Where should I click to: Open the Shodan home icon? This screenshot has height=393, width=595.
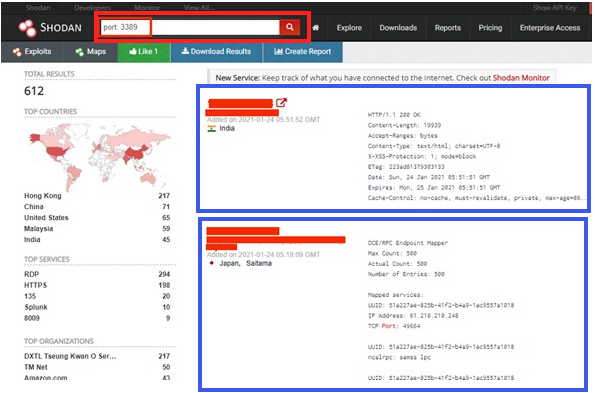coord(316,28)
